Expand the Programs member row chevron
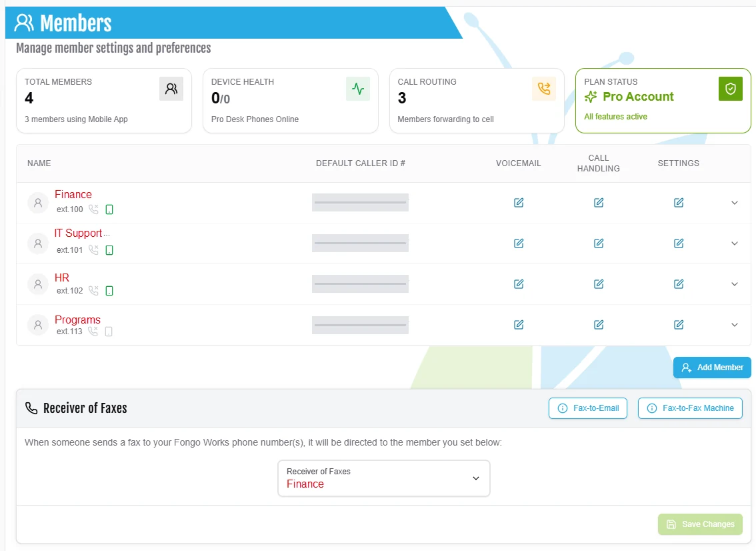Viewport: 756px width, 551px height. click(x=734, y=325)
